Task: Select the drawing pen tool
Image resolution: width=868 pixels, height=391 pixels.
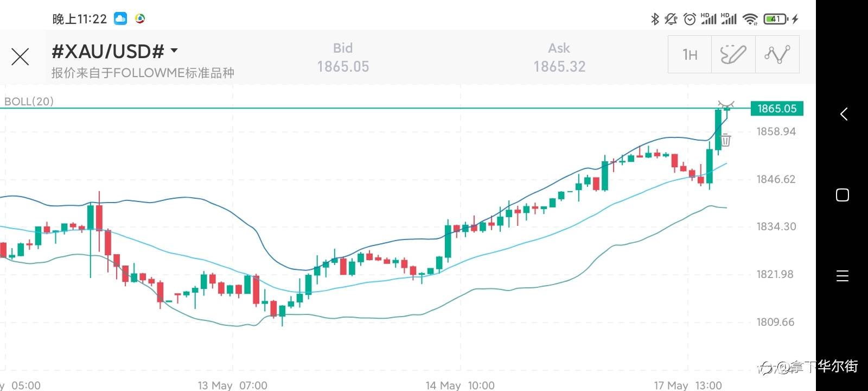Action: click(x=733, y=54)
